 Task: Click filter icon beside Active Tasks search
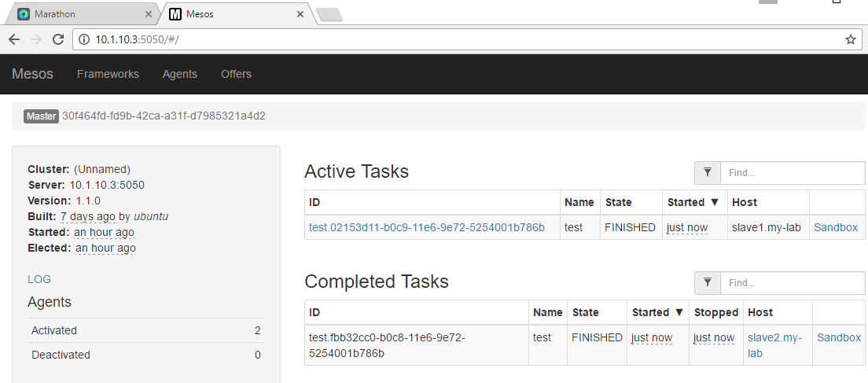[708, 173]
